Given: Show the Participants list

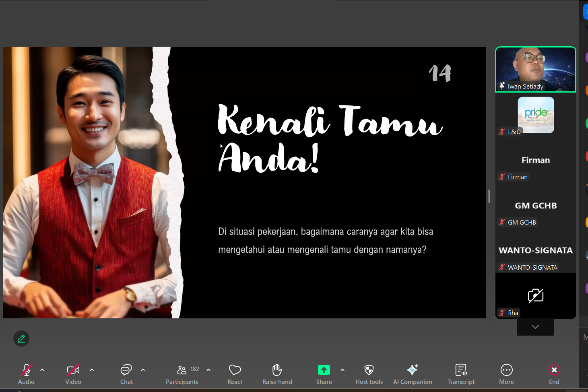Looking at the screenshot, I should click(x=182, y=374).
